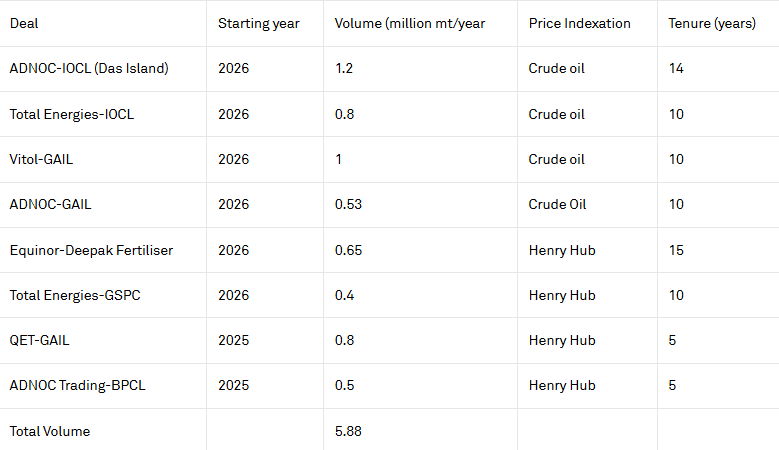Click the Volume (million mt/year) header
779x450 pixels.
click(x=410, y=23)
